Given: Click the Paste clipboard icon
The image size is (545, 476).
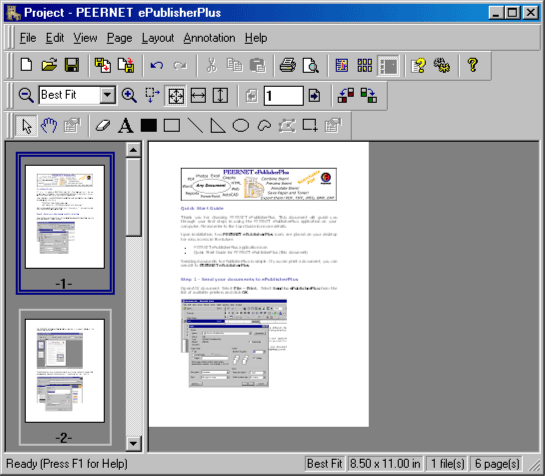Looking at the screenshot, I should coord(257,65).
